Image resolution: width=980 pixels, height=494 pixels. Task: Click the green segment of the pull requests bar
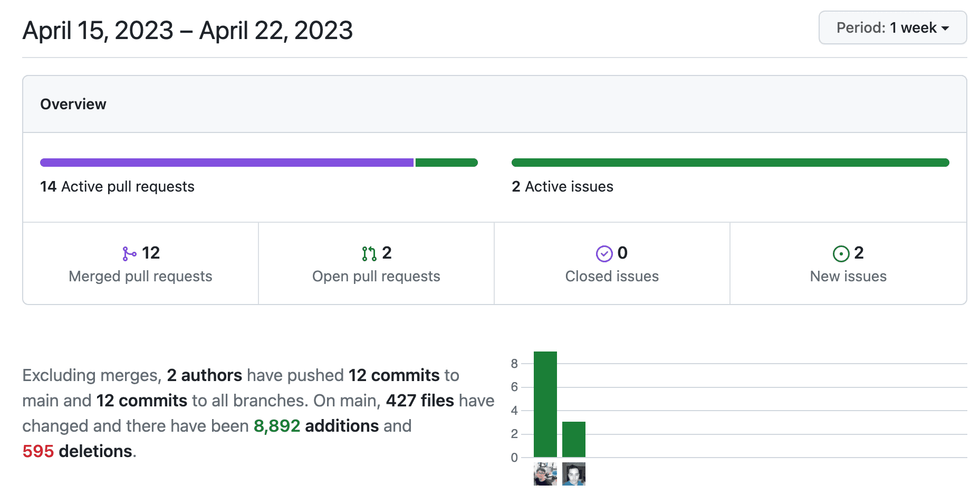tap(446, 163)
